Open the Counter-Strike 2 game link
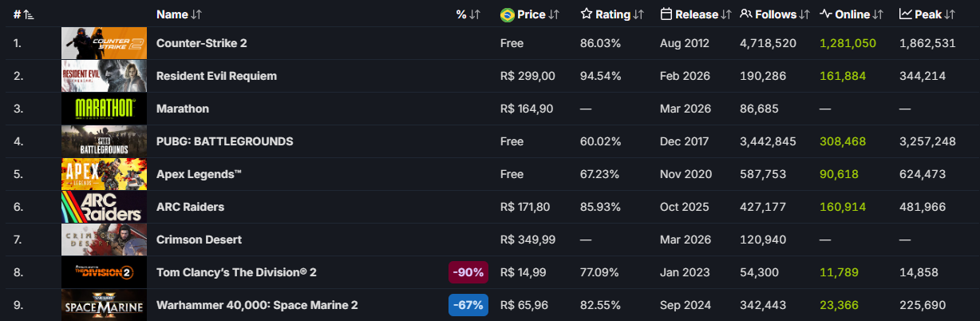This screenshot has height=321, width=980. pyautogui.click(x=202, y=43)
